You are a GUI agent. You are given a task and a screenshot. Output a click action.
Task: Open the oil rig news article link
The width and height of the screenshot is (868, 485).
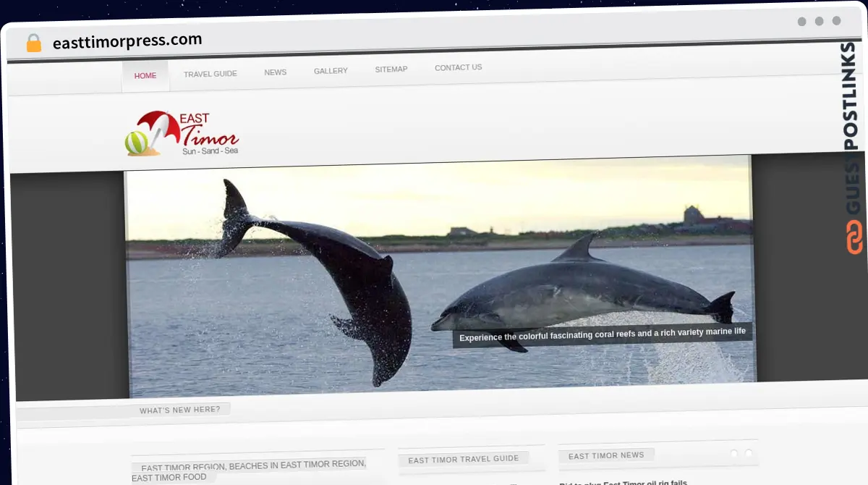623,483
